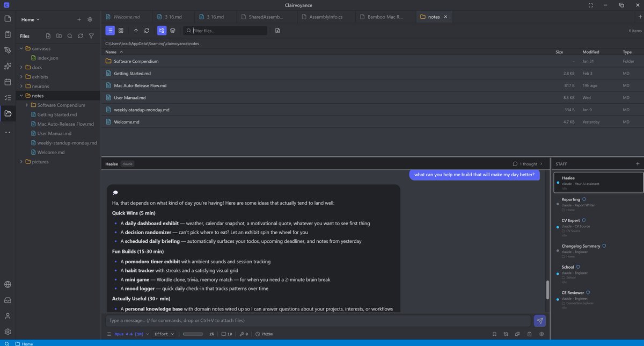Screen dimensions: 644x346
Task: Focus the Type a message box
Action: pos(318,321)
